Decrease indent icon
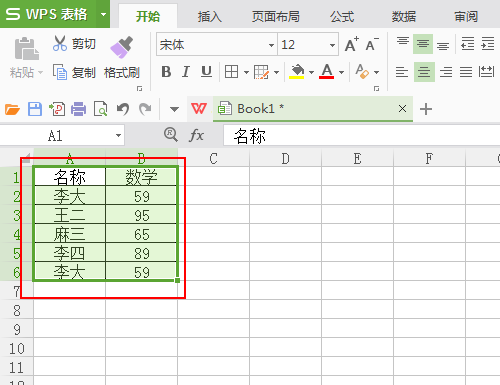Image resolution: width=500 pixels, height=385 pixels. pyautogui.click(x=468, y=44)
